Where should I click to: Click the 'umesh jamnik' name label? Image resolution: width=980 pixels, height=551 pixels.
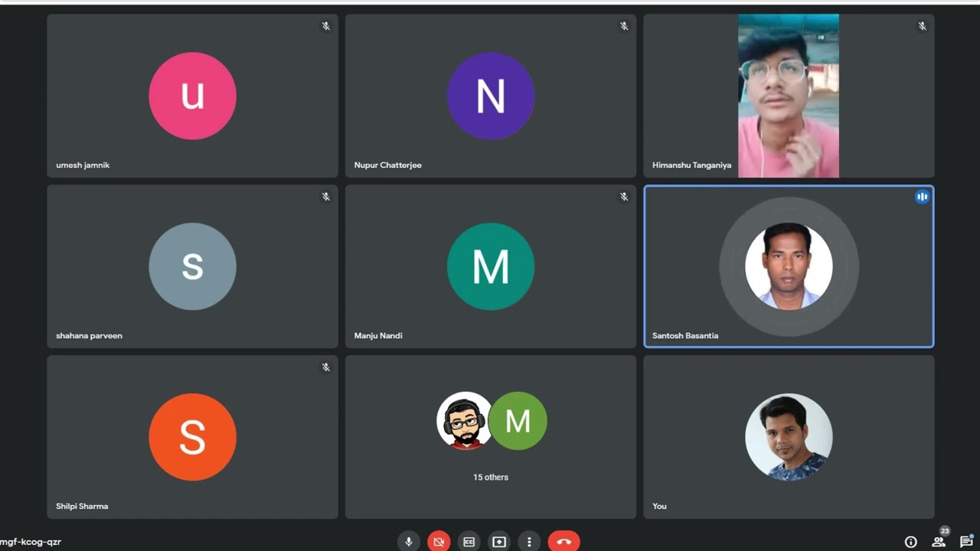(83, 165)
